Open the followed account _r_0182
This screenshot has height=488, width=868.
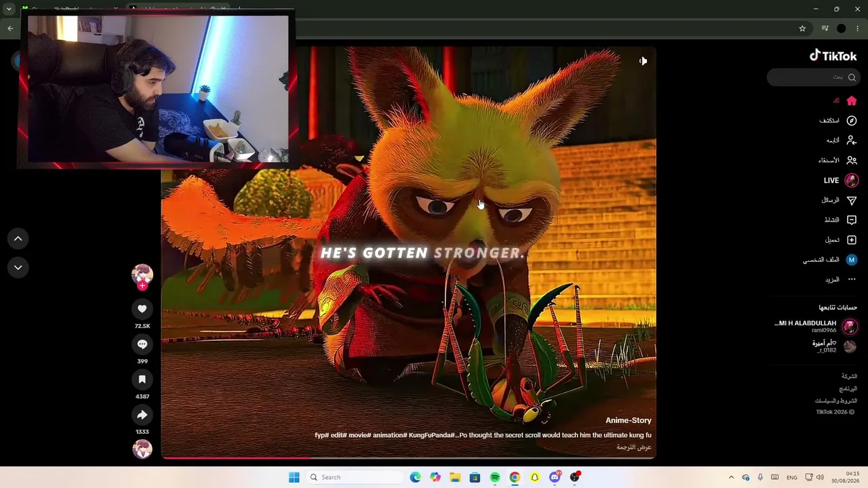tap(825, 346)
